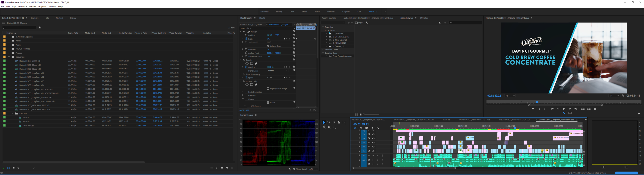The width and height of the screenshot is (644, 175).
Task: Open the Fit zoom level dropdown
Action: pos(510,96)
